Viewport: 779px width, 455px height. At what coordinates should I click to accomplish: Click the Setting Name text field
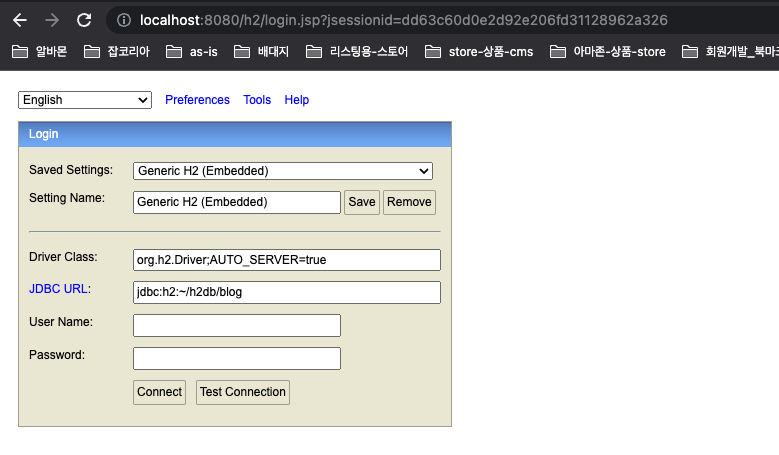pyautogui.click(x=236, y=202)
